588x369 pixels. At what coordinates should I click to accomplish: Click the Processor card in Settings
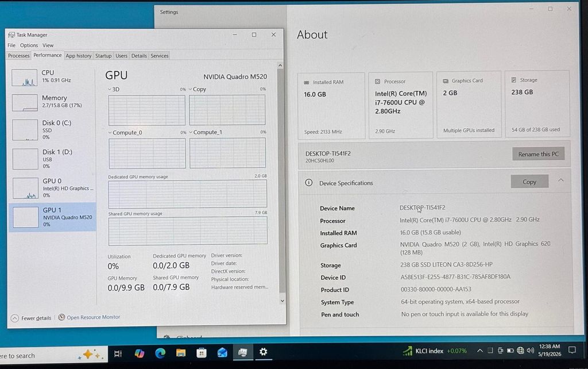pyautogui.click(x=400, y=105)
